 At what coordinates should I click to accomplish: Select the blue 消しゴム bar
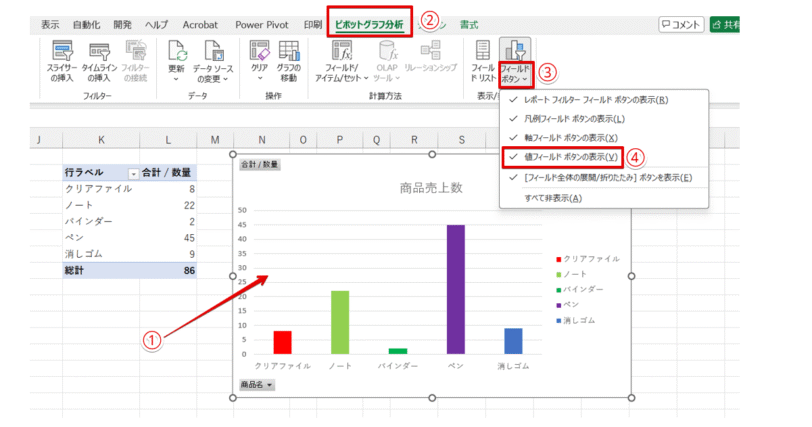[513, 342]
